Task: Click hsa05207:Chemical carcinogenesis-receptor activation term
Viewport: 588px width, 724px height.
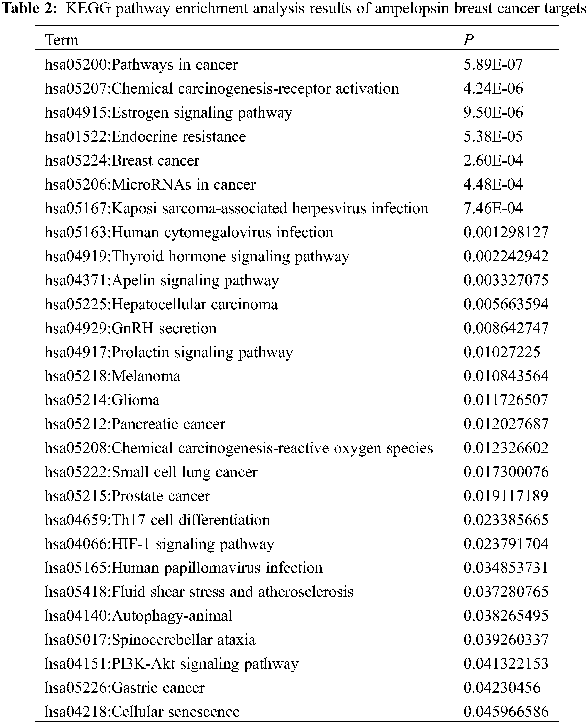Action: pyautogui.click(x=222, y=88)
